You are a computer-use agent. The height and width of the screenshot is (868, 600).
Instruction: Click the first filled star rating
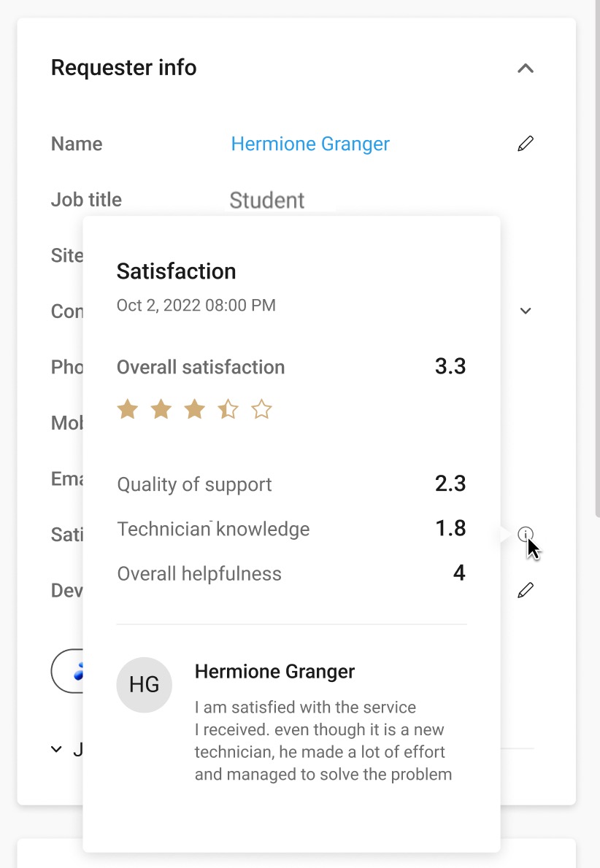128,410
